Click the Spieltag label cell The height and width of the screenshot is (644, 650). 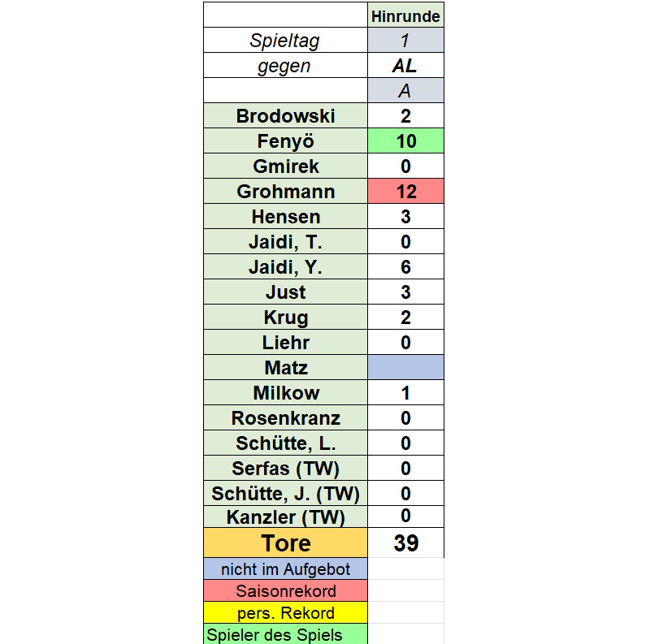285,40
